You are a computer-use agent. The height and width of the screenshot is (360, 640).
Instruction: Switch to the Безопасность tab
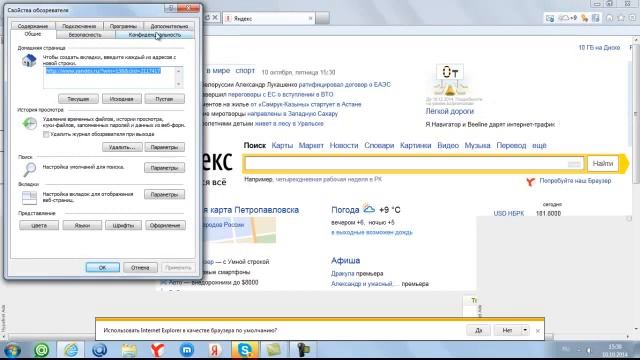[85, 35]
